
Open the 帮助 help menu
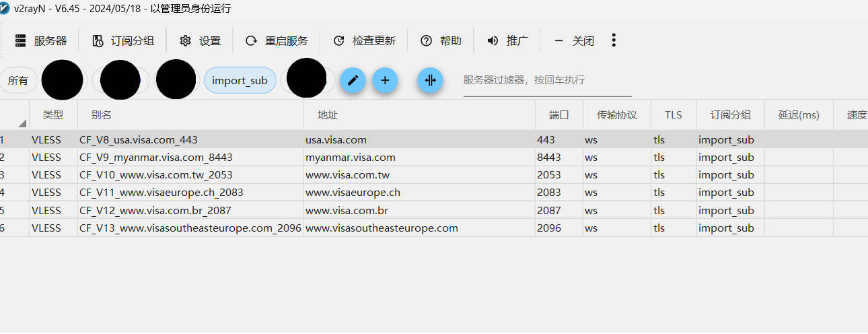tap(441, 41)
